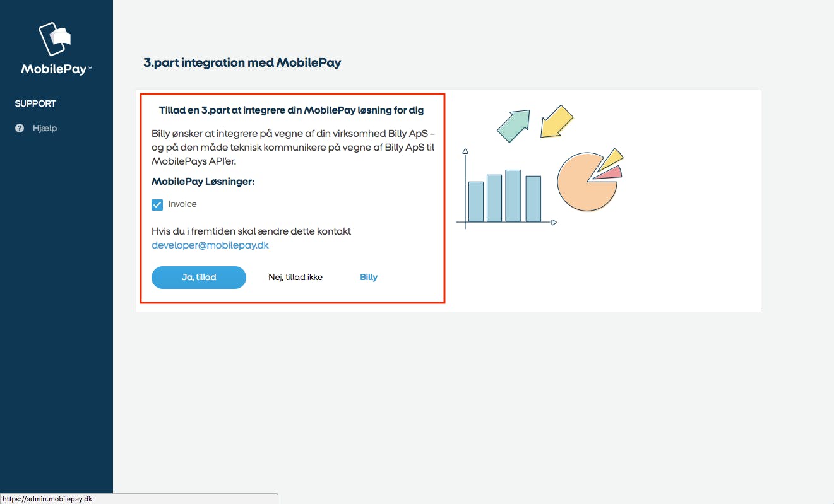Select the SUPPORT sidebar heading
Image resolution: width=834 pixels, height=504 pixels.
tap(35, 103)
